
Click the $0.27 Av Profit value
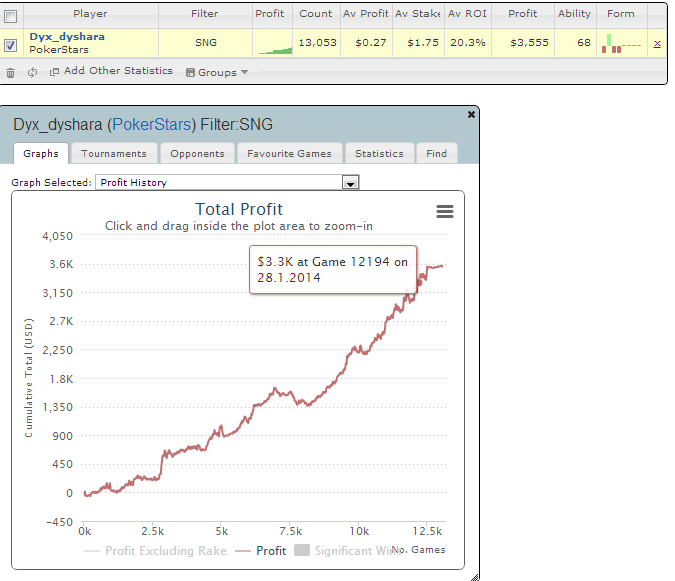371,43
